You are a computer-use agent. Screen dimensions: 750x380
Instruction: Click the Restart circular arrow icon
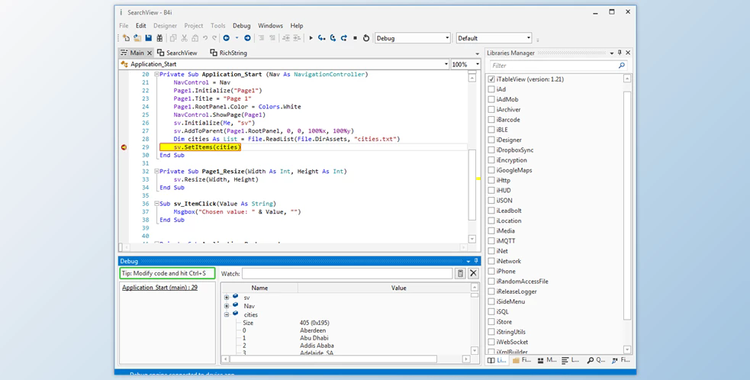pos(366,38)
